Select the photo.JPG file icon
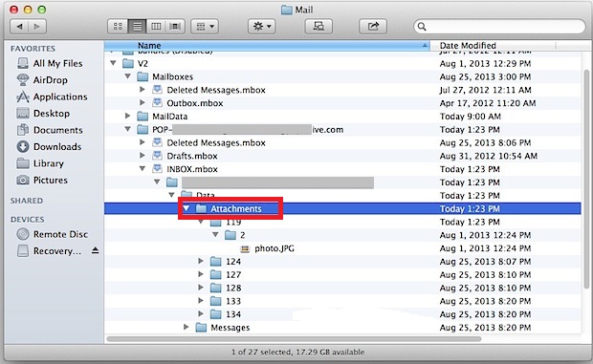Screen dimensions: 593x364 [x=245, y=248]
